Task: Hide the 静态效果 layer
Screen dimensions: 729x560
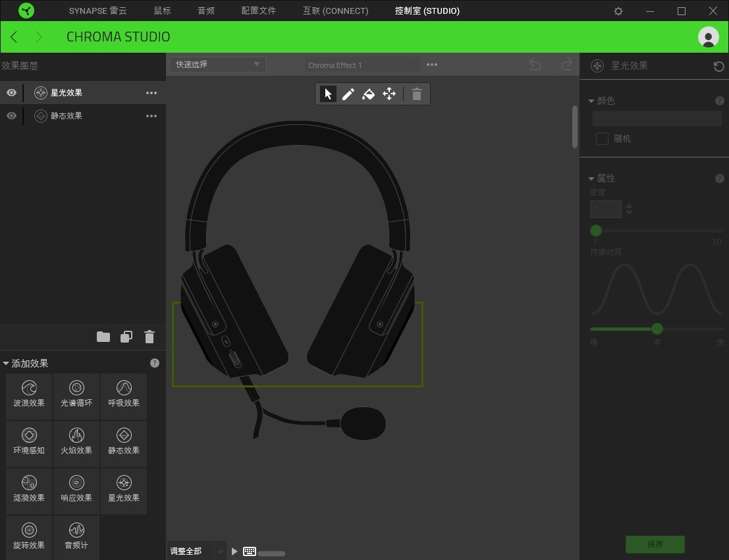Action: [12, 115]
